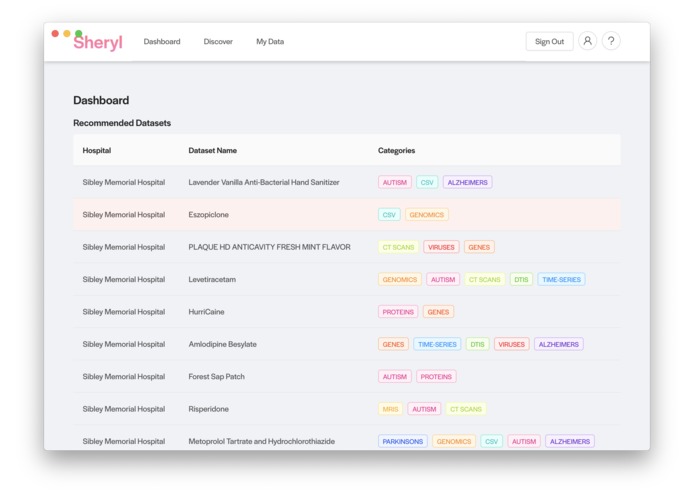Open the Levetiracetam dataset
The width and height of the screenshot is (695, 494).
click(x=212, y=279)
